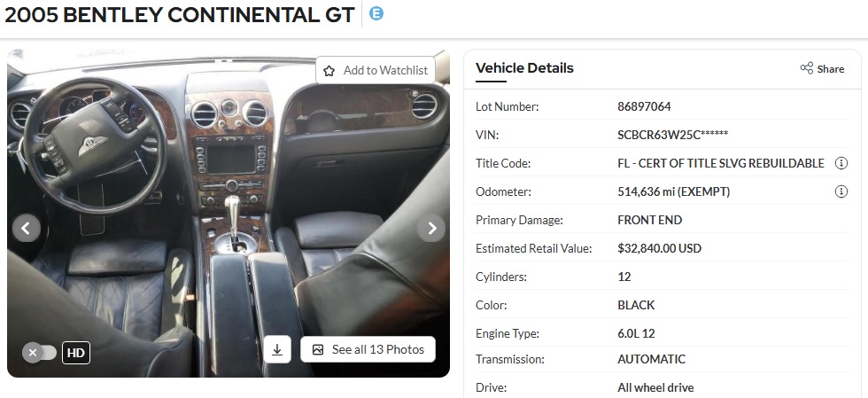Open Odometer info icon
The width and height of the screenshot is (868, 398).
tap(841, 191)
